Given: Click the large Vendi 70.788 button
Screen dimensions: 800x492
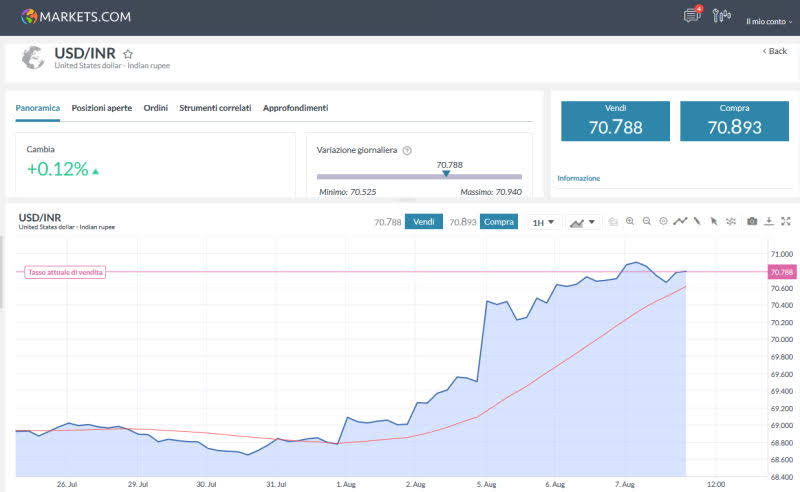Looking at the screenshot, I should (615, 121).
